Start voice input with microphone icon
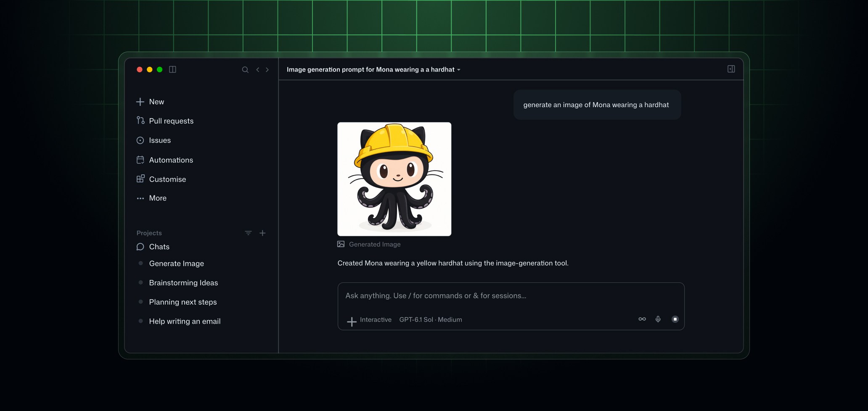Image resolution: width=868 pixels, height=411 pixels. pos(658,319)
